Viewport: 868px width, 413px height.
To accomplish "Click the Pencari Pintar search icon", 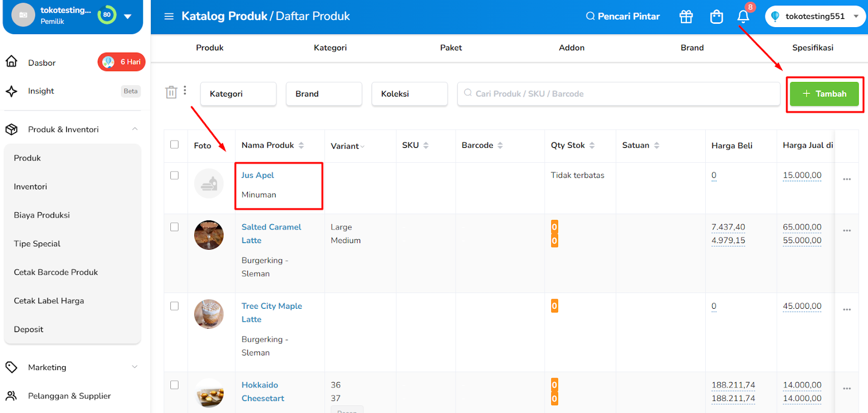I will pyautogui.click(x=590, y=16).
